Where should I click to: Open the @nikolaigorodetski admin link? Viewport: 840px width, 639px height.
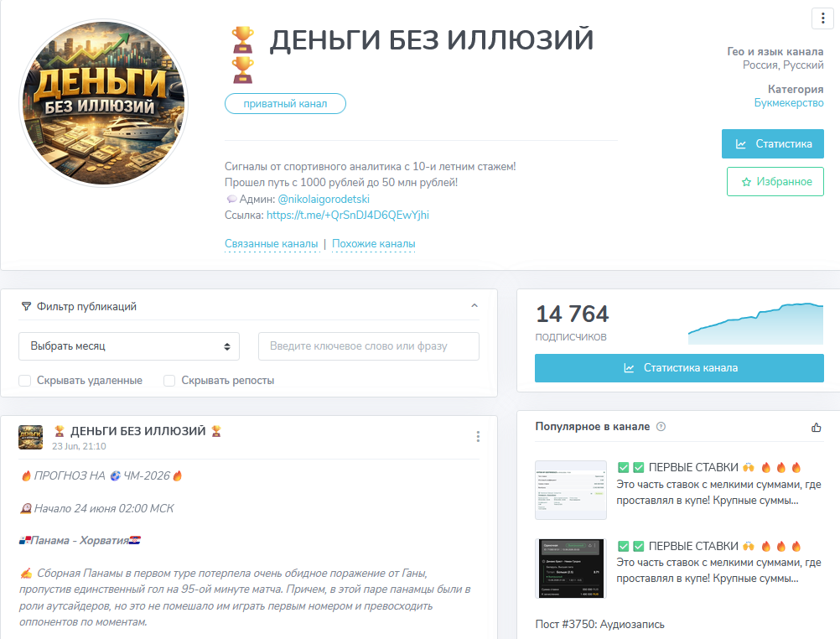coord(324,199)
